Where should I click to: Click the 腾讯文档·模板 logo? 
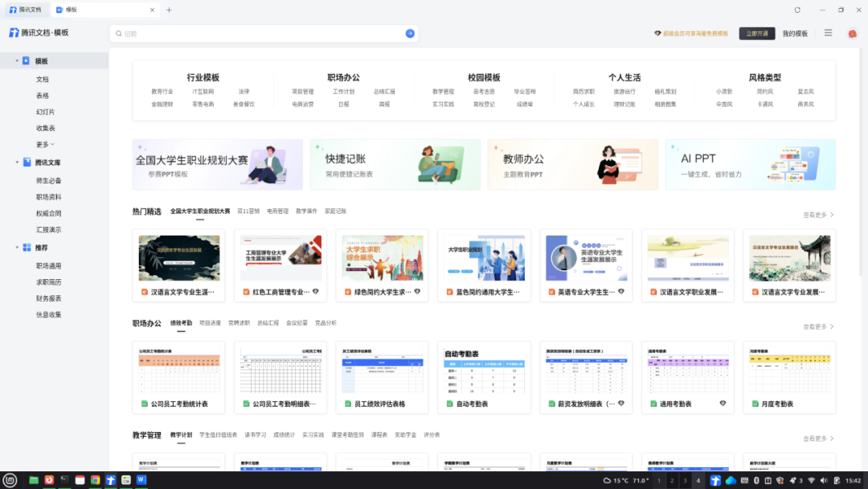tap(39, 33)
